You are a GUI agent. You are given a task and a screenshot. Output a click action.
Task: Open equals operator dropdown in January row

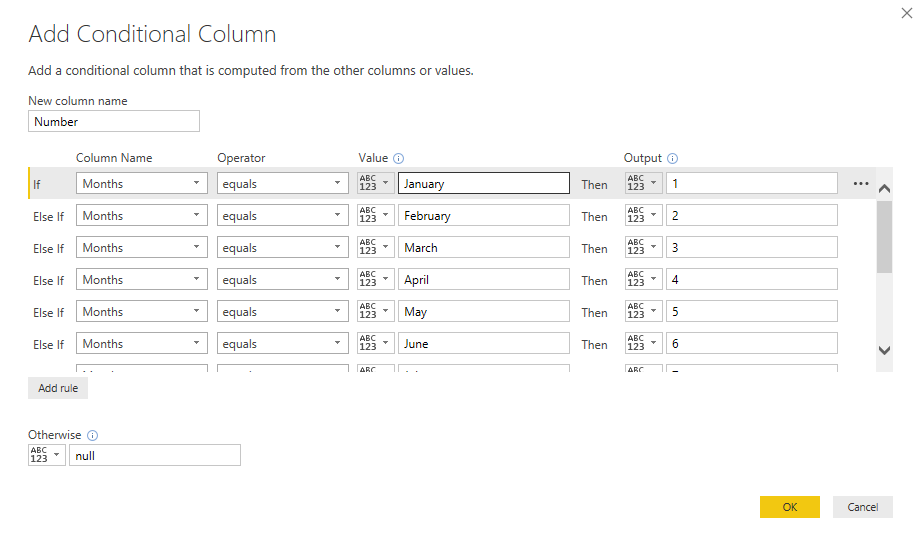283,183
